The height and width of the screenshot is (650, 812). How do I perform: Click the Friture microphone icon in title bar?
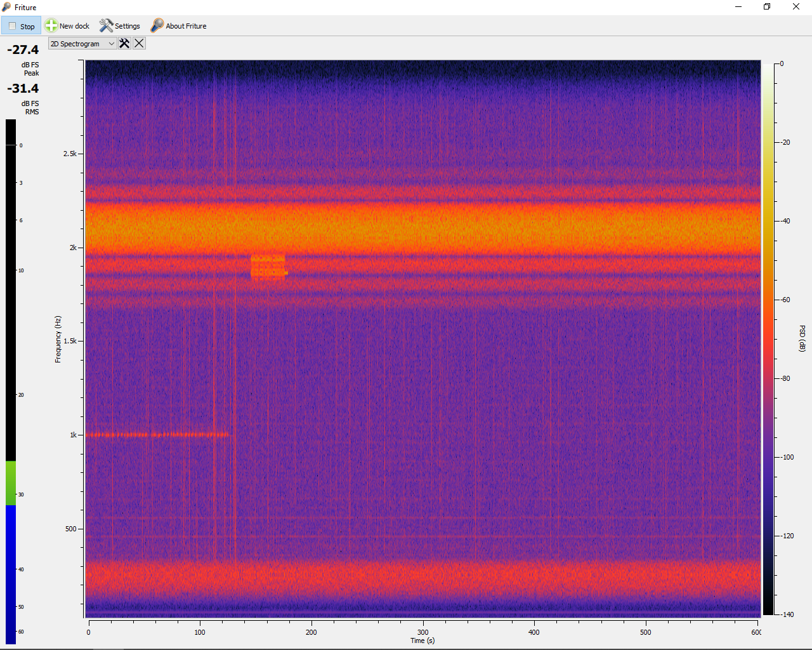(x=6, y=7)
